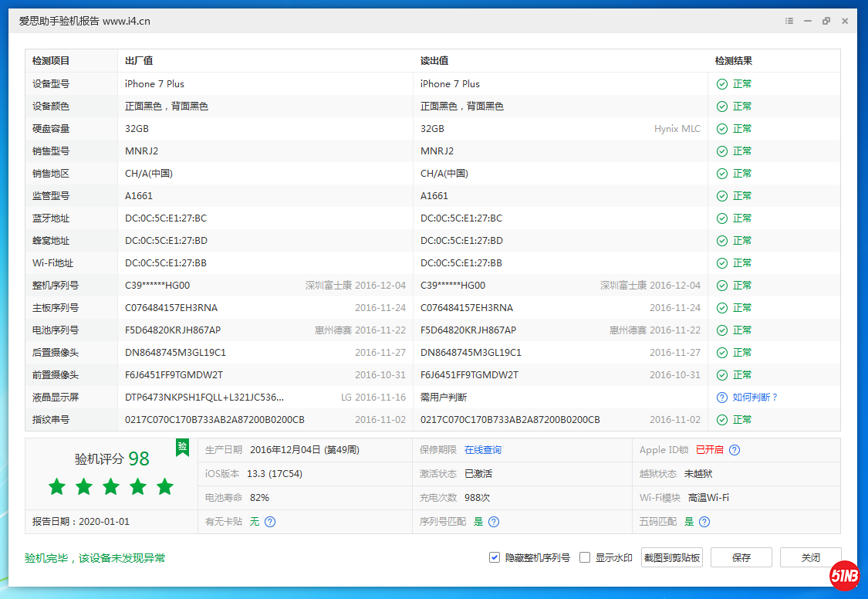This screenshot has height=599, width=868.
Task: Open the 如何判断？ link
Action: click(x=755, y=398)
